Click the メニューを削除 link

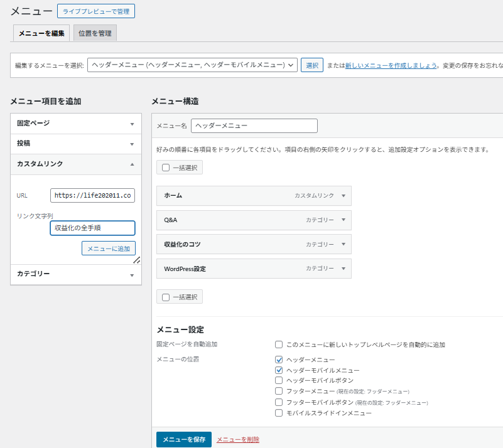(238, 440)
